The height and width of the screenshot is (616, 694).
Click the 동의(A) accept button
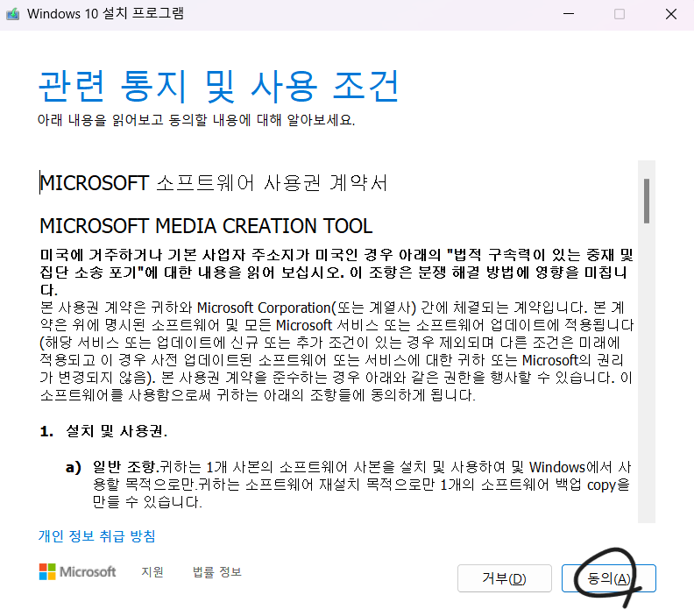coord(609,578)
